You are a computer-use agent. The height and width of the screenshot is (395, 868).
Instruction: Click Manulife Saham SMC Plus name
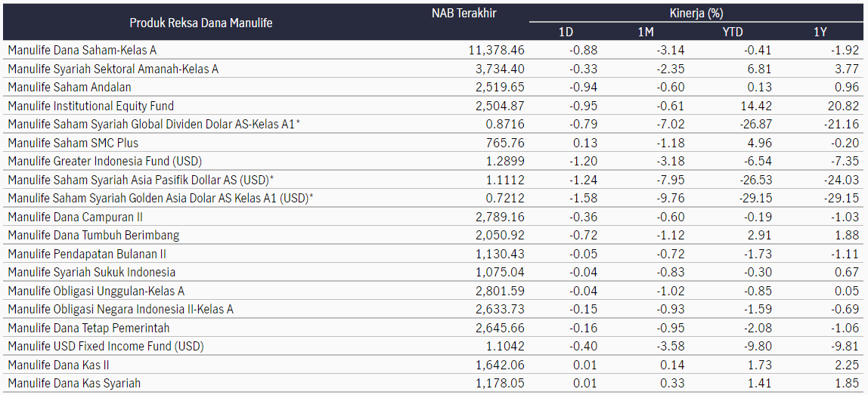[73, 143]
